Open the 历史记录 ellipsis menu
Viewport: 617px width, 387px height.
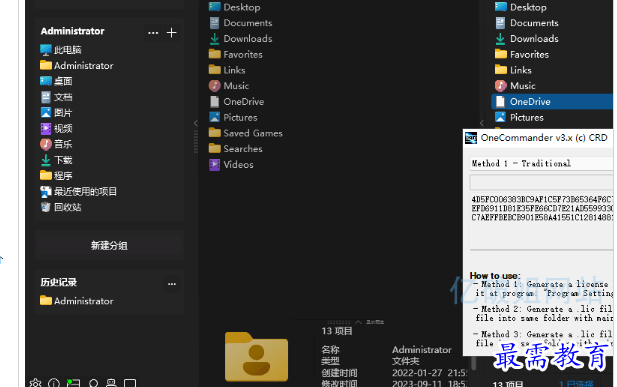(172, 284)
